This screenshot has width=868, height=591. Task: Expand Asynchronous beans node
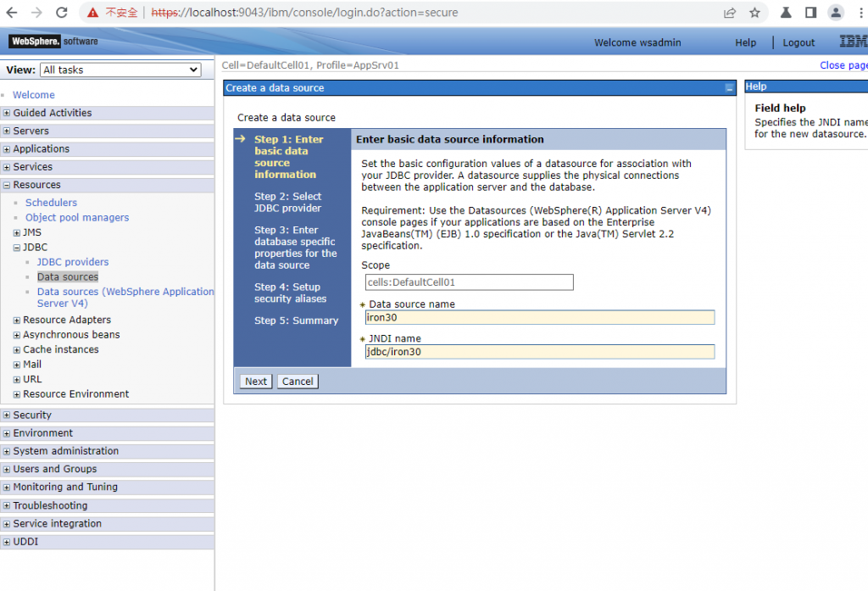(x=17, y=335)
